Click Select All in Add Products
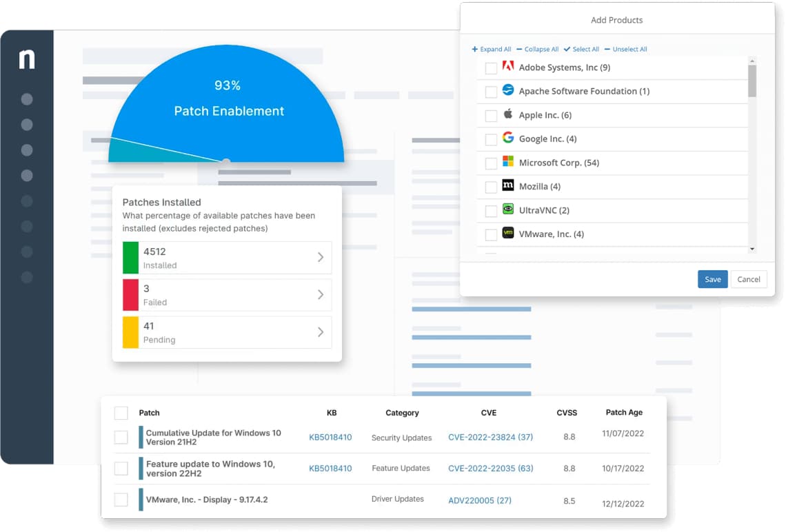The height and width of the screenshot is (532, 786). coord(581,49)
